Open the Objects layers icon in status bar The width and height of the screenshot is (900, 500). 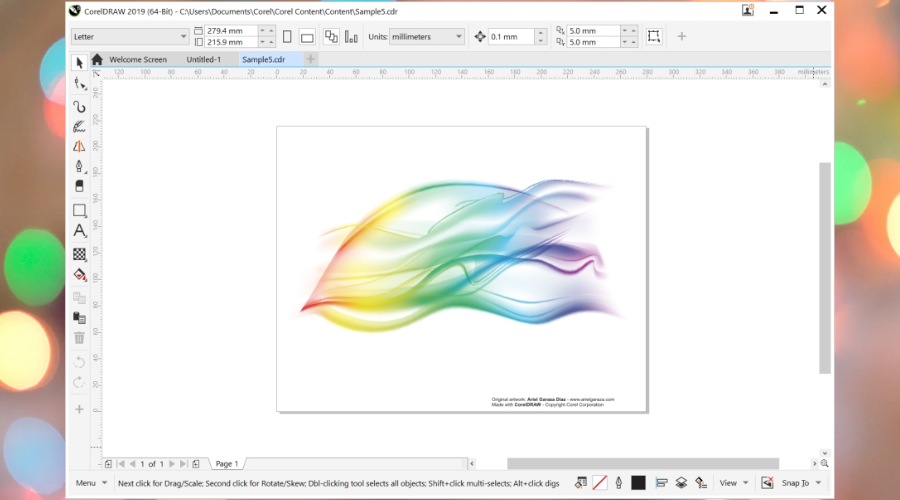(x=681, y=483)
